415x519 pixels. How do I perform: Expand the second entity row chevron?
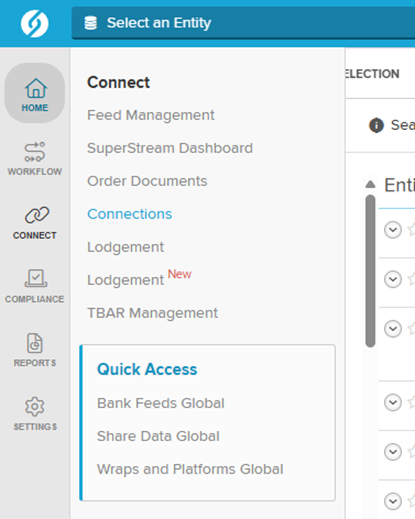tap(393, 279)
